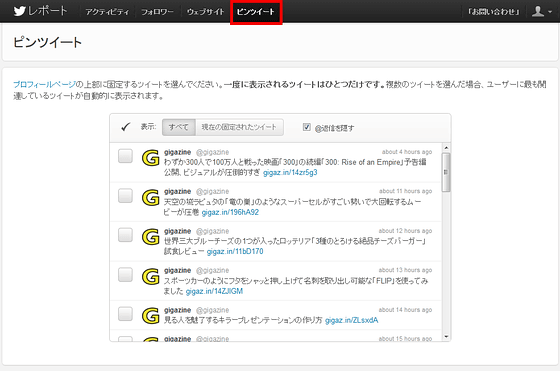Check the tweet from about 14 hours ago
This screenshot has width=560, height=371.
coord(125,314)
